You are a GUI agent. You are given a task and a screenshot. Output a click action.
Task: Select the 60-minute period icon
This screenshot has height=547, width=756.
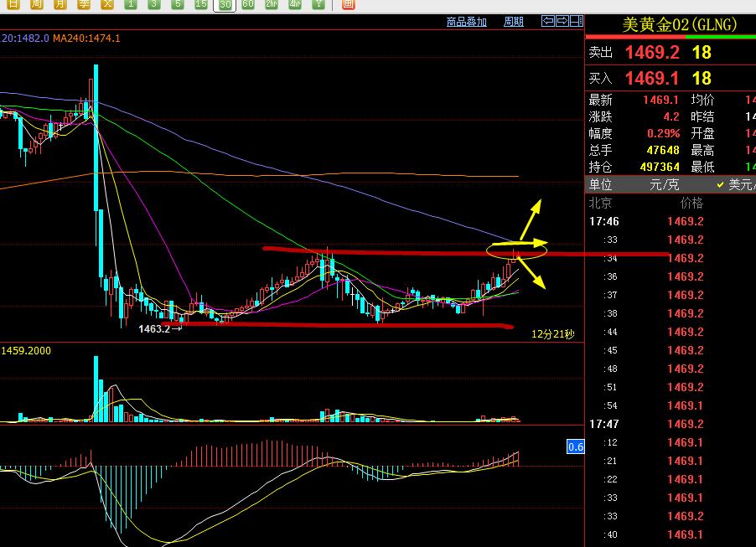248,4
